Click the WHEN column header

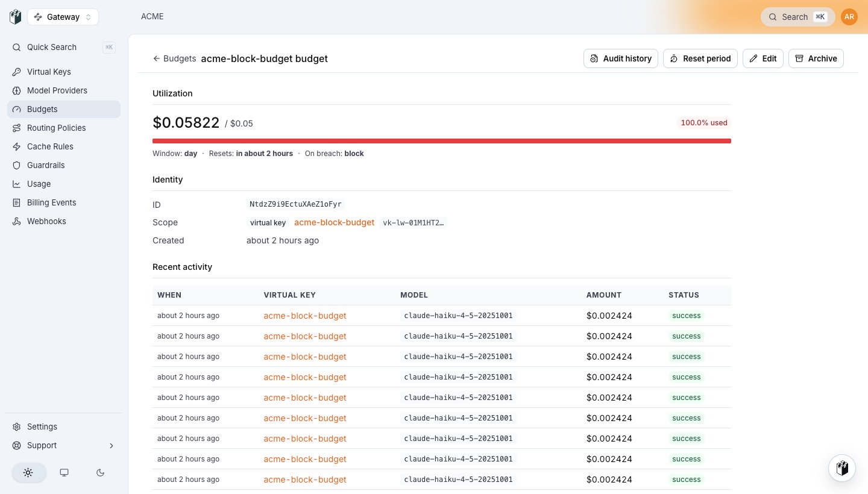tap(169, 295)
